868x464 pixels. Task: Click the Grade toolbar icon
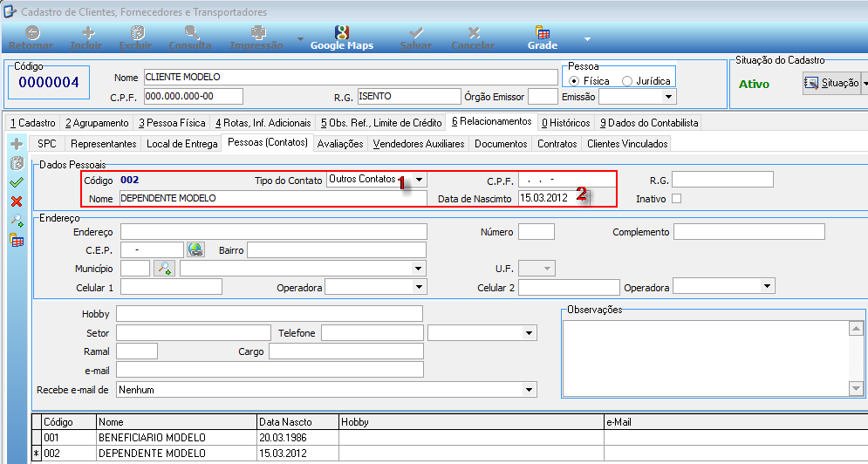pos(543,33)
